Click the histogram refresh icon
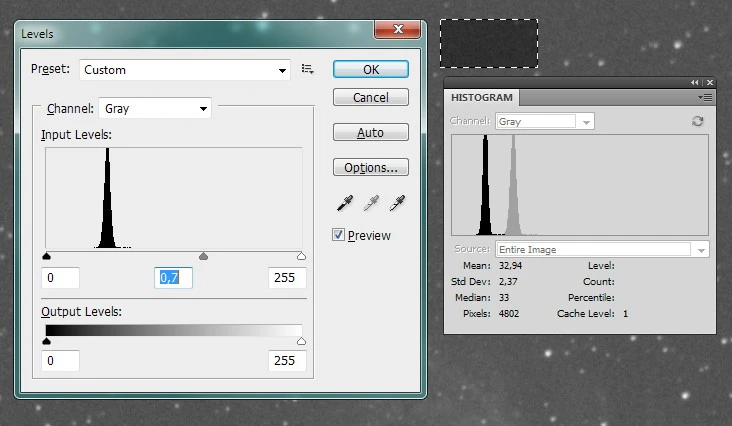Screen dimensions: 732x426 tap(697, 121)
